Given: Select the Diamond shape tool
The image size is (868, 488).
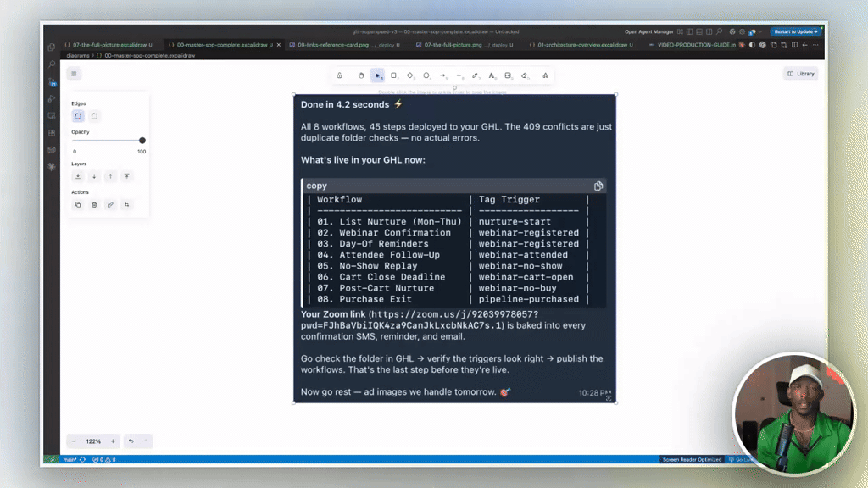Looking at the screenshot, I should (409, 75).
